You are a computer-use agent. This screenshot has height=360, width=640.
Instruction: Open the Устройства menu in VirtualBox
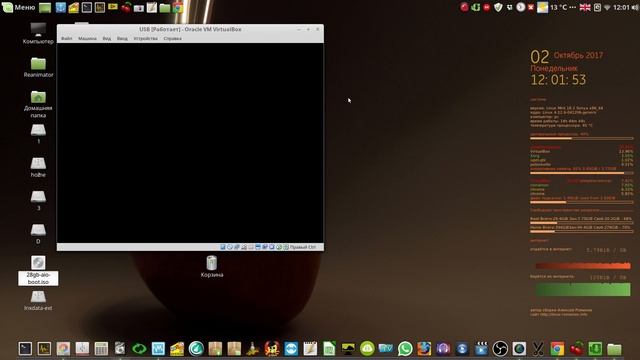146,38
